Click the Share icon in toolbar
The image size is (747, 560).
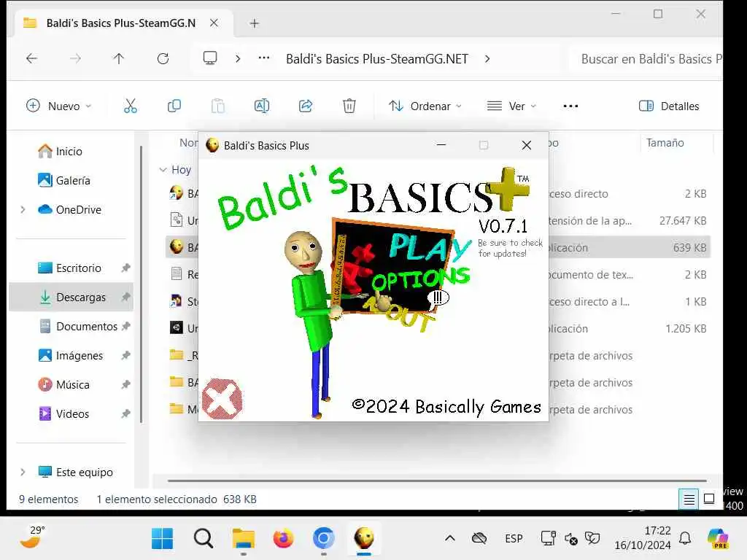tap(306, 106)
